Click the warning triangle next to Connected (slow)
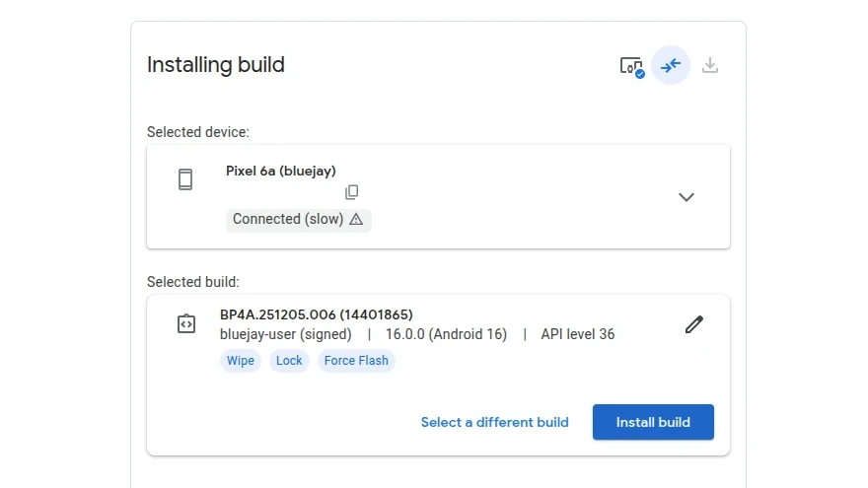The width and height of the screenshot is (868, 488). [x=356, y=220]
